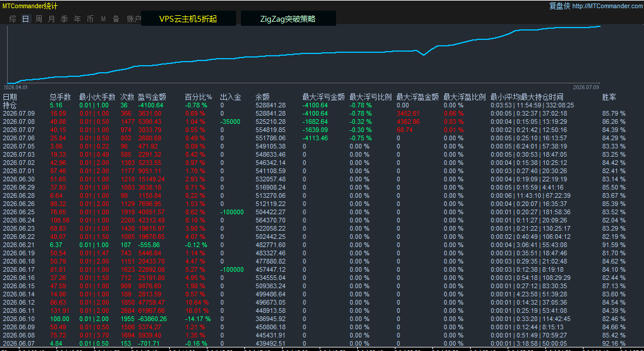Select the active 日 daily tab
Image resolution: width=644 pixels, height=351 pixels.
pyautogui.click(x=25, y=19)
